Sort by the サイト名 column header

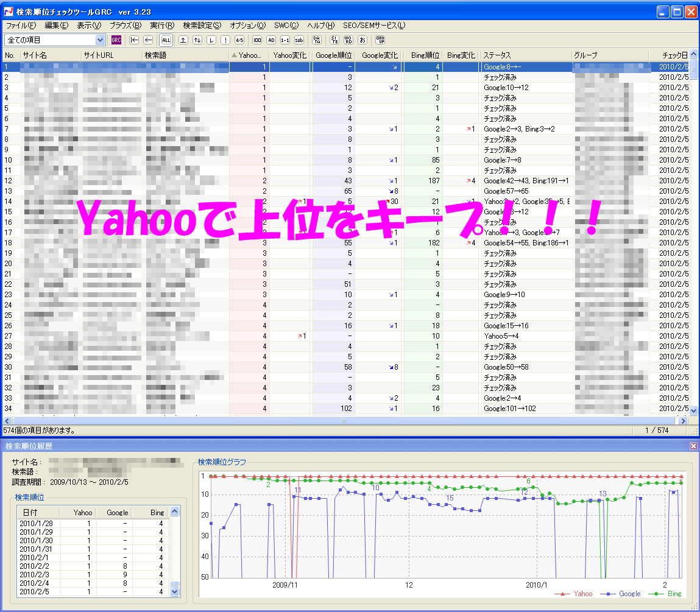coord(51,55)
